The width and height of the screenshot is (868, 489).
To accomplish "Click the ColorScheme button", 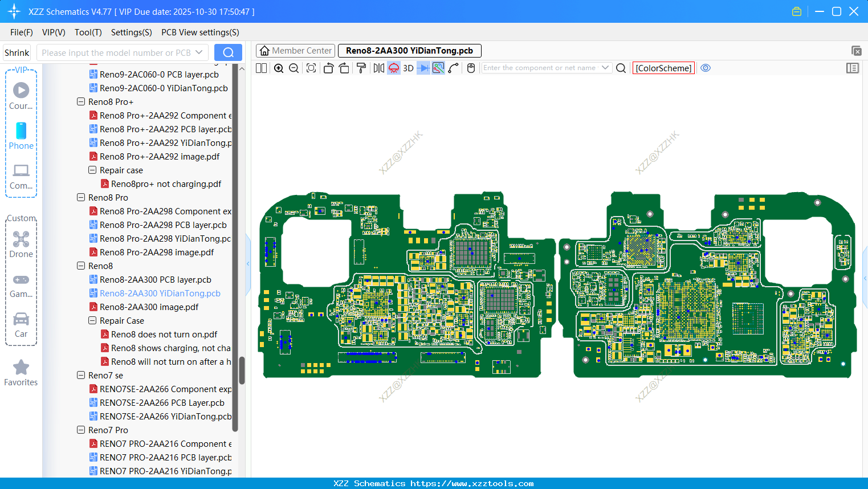I will point(663,68).
